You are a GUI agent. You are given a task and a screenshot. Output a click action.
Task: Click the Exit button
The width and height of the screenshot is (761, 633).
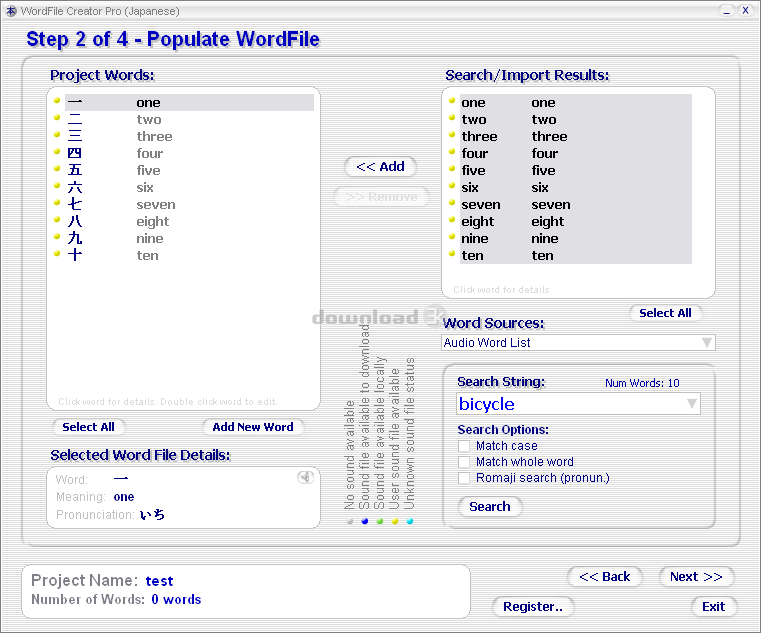713,607
